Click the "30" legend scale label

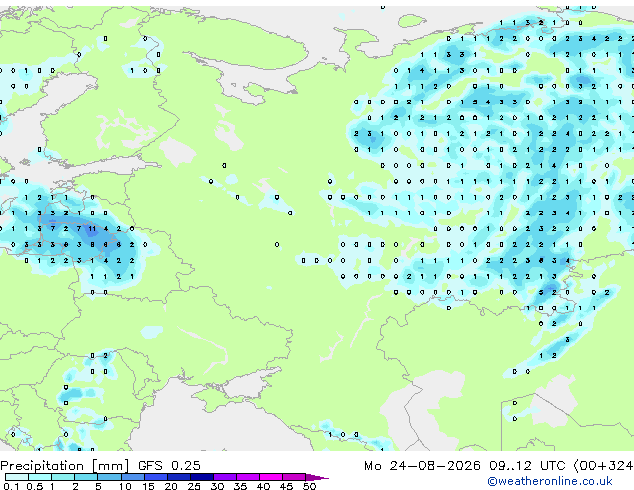tap(217, 486)
